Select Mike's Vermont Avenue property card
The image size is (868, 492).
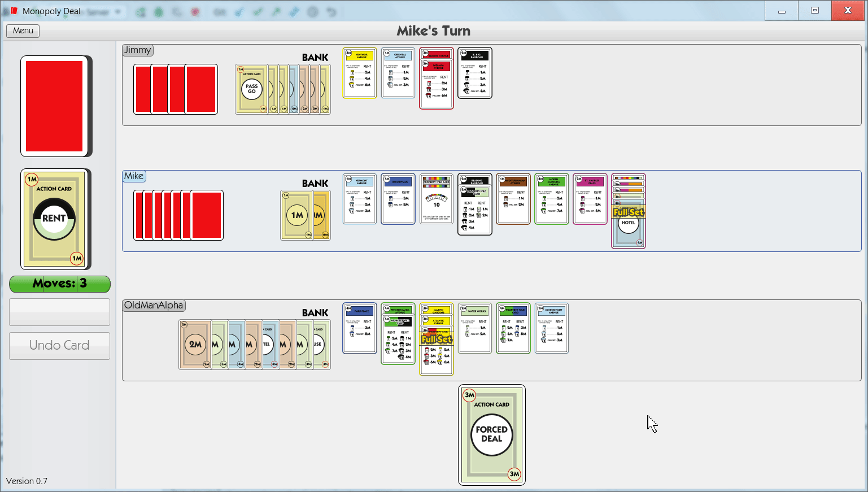coord(360,199)
